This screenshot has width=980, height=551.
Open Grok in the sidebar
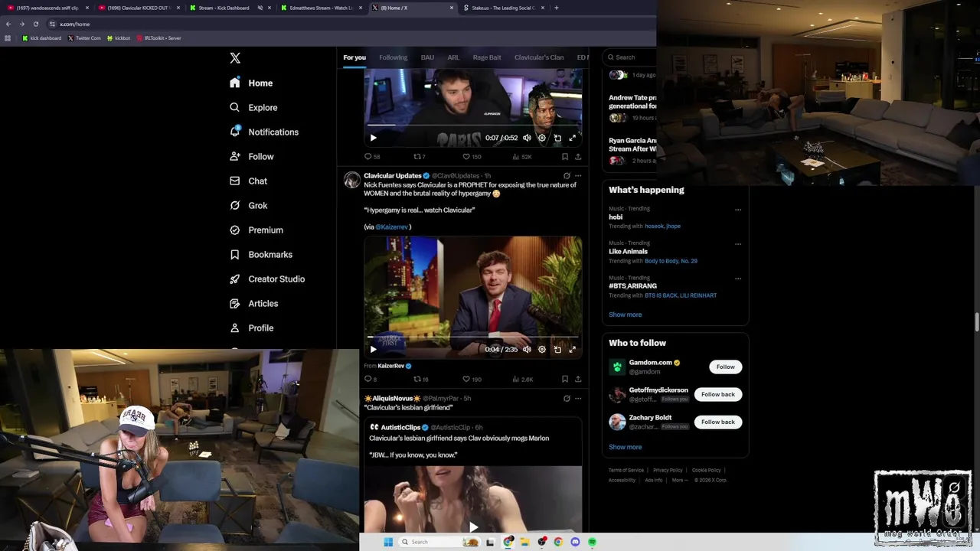tap(248, 206)
